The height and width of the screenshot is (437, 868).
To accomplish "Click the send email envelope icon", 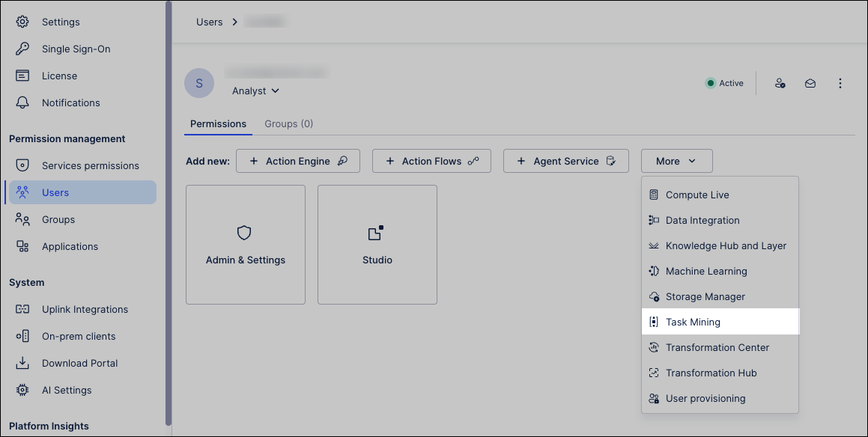I will point(810,83).
